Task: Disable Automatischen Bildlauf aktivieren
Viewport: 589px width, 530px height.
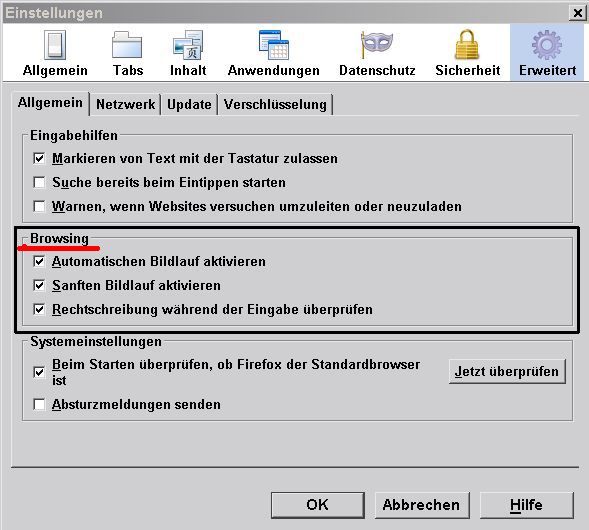Action: click(39, 261)
